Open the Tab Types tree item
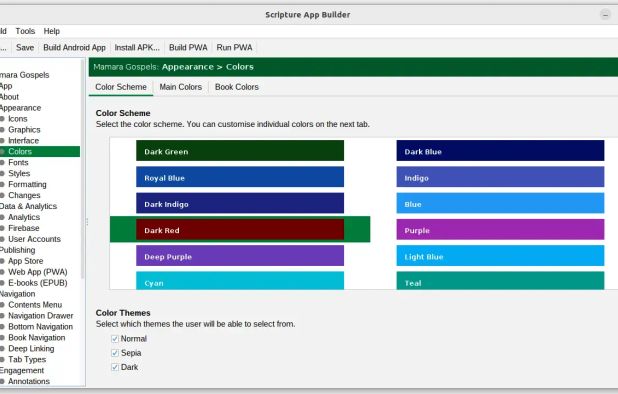 point(27,359)
